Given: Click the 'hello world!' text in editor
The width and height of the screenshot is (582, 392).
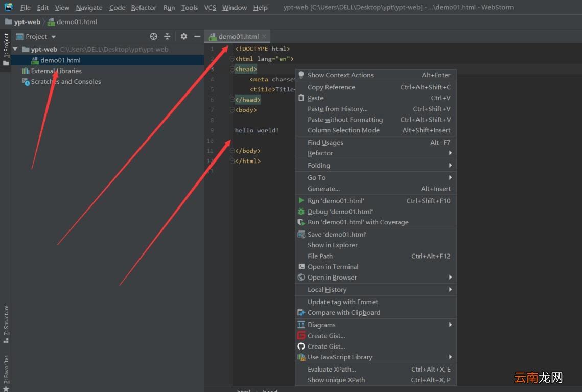Looking at the screenshot, I should pyautogui.click(x=257, y=130).
